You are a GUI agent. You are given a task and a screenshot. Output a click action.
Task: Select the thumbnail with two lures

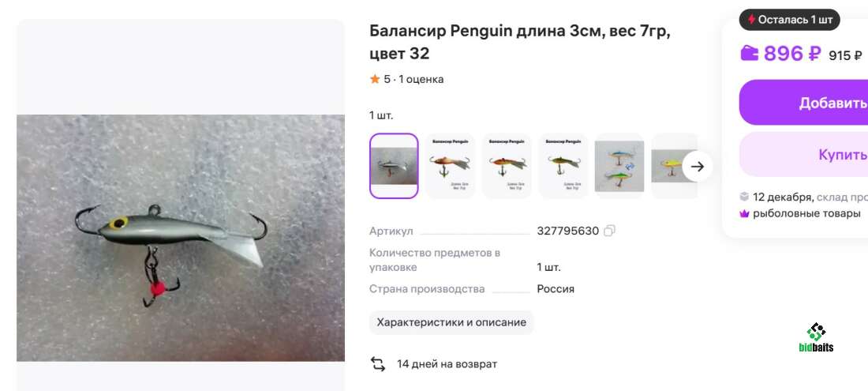click(x=619, y=166)
